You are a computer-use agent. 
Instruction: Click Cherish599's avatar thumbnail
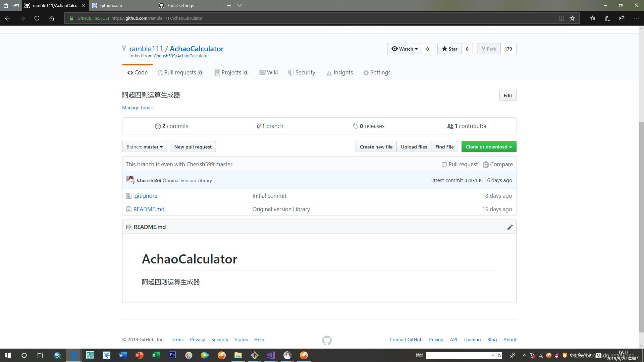(x=130, y=180)
